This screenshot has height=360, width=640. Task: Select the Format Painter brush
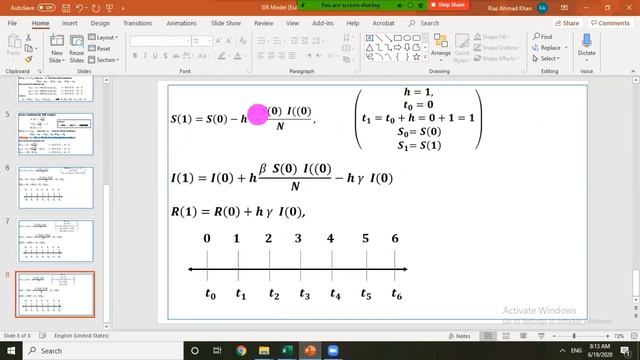[28, 60]
